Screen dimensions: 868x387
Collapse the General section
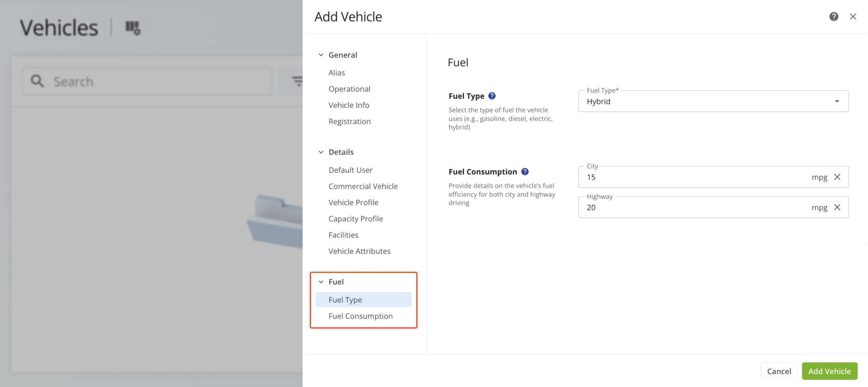(x=321, y=55)
